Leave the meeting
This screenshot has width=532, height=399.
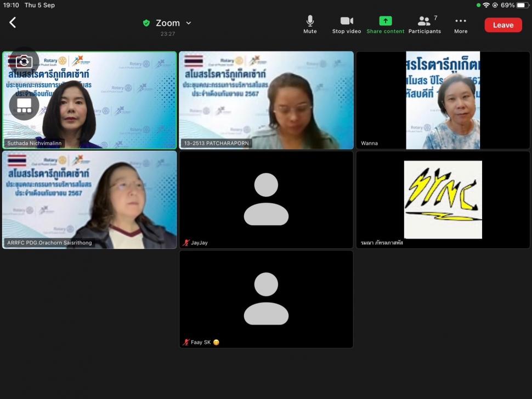tap(503, 25)
